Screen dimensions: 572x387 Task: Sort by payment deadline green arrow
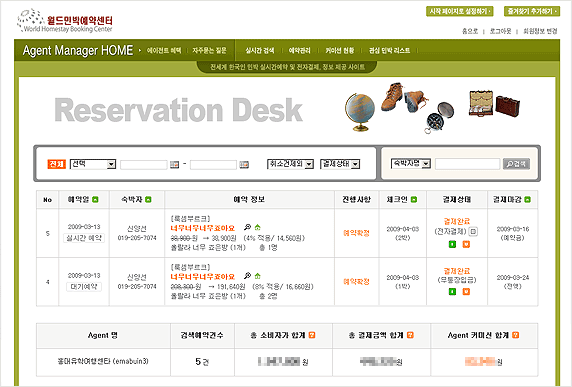[527, 200]
